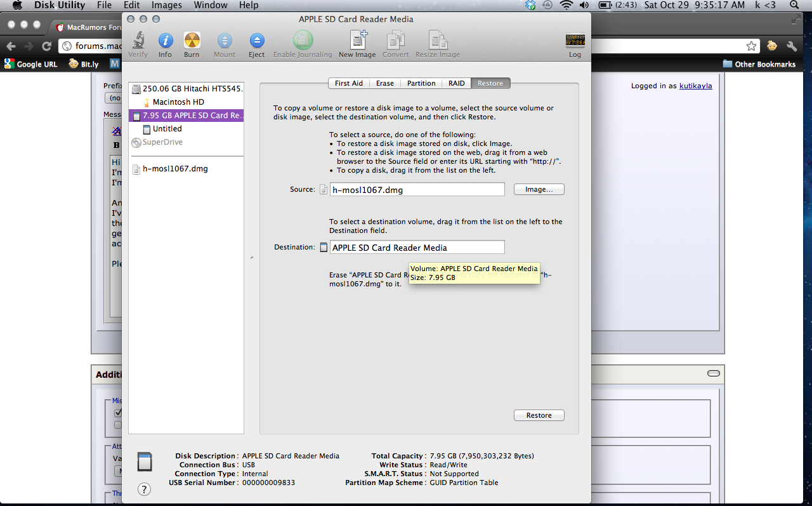This screenshot has height=506, width=812.
Task: Switch to the First Aid tab
Action: [348, 83]
